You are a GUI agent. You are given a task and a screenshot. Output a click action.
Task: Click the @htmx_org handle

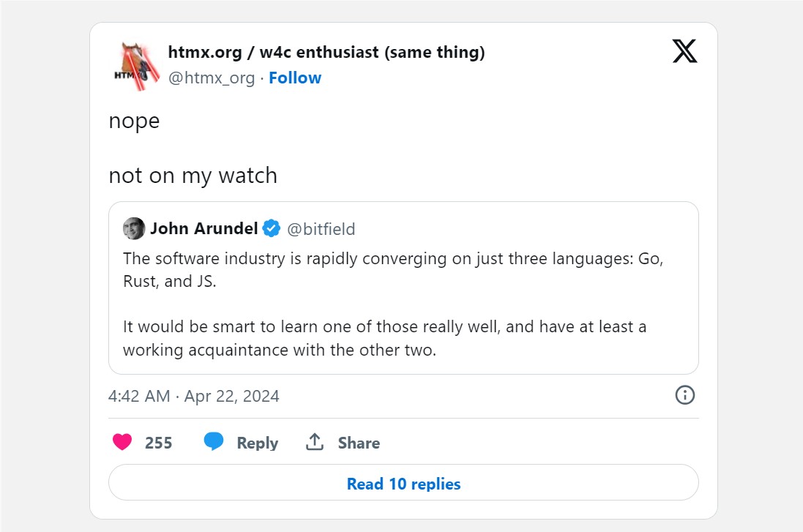point(212,78)
